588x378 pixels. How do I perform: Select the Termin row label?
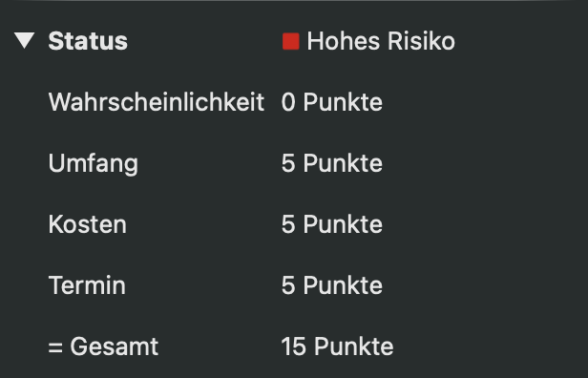click(87, 285)
